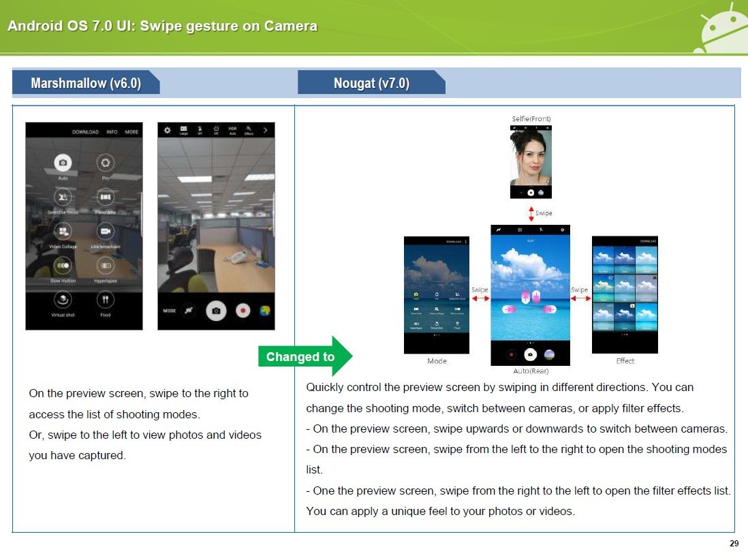748x560 pixels.
Task: Select the Food mode icon
Action: click(105, 300)
